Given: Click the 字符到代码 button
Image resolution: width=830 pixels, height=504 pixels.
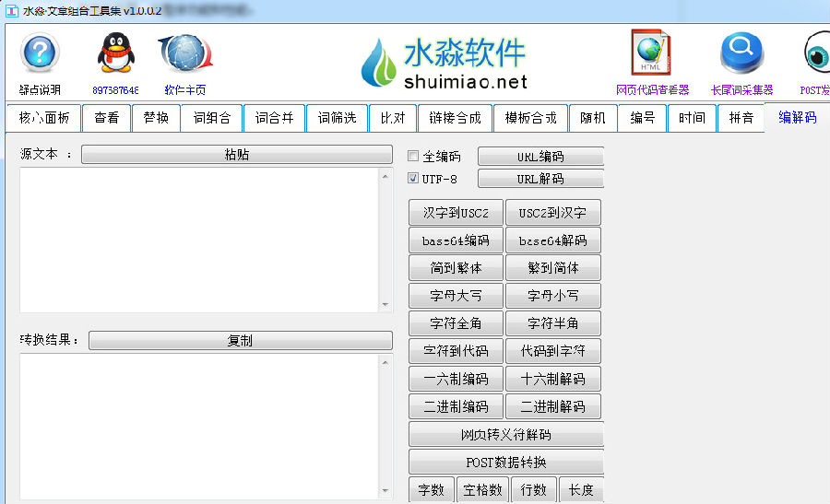Looking at the screenshot, I should (456, 351).
